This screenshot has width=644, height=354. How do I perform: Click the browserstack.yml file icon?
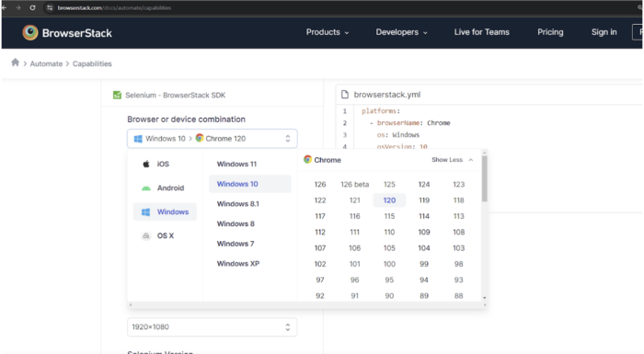(x=345, y=95)
